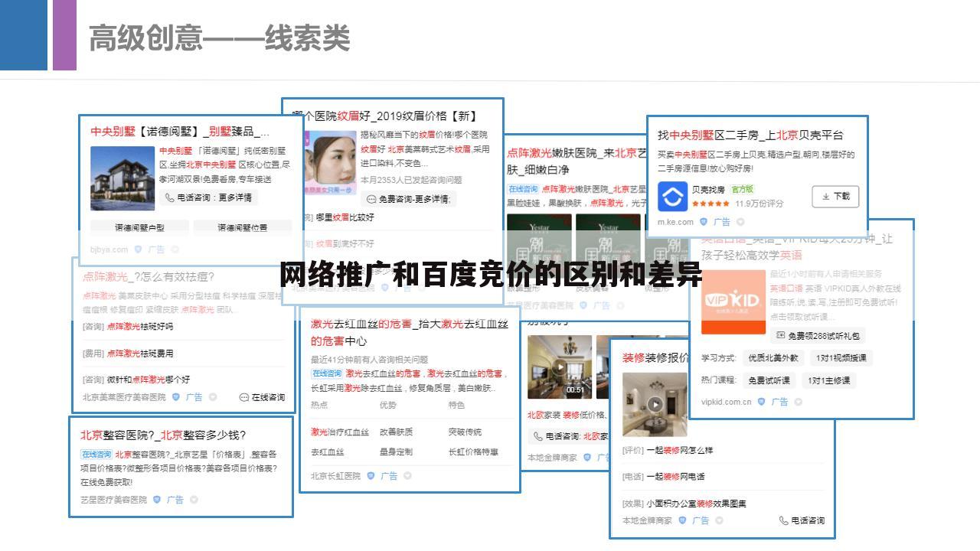Image resolution: width=980 pixels, height=551 pixels.
Task: Select the 1对1视频授课 tag
Action: [841, 357]
